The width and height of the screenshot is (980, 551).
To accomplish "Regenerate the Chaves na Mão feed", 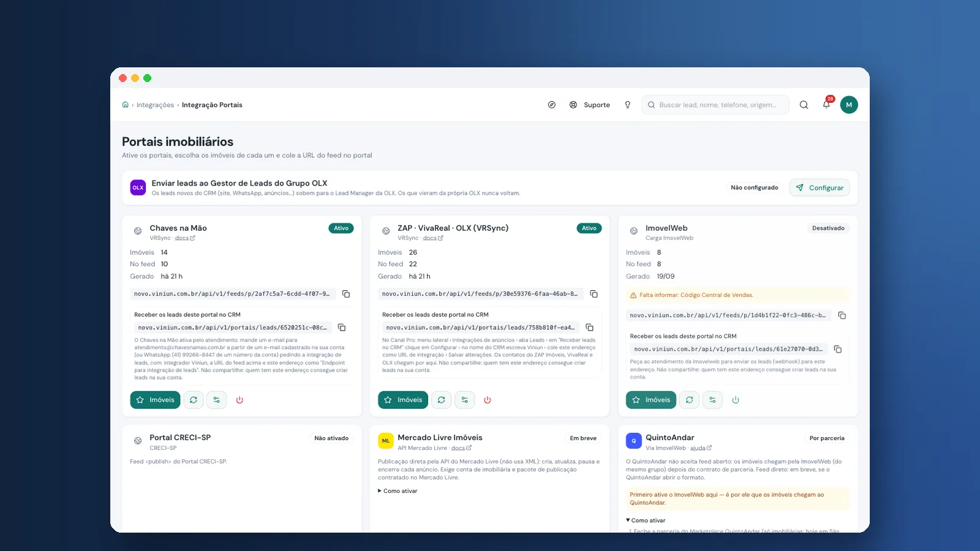I will [x=194, y=400].
